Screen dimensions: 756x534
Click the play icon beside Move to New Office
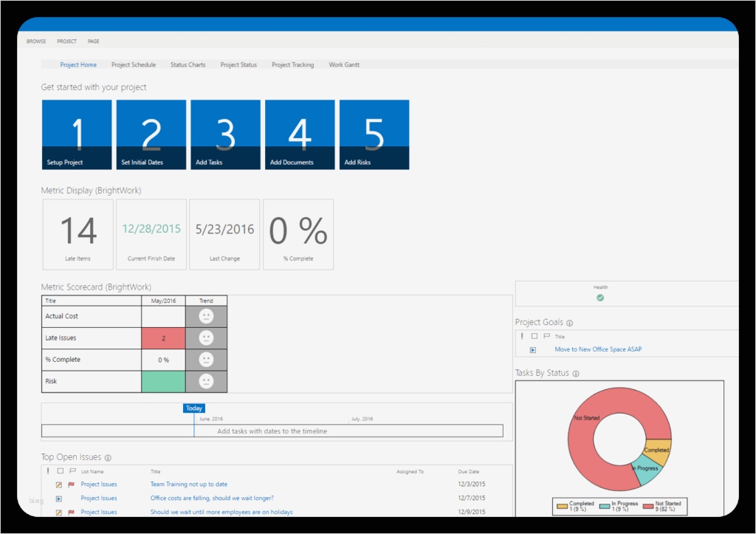pyautogui.click(x=533, y=350)
